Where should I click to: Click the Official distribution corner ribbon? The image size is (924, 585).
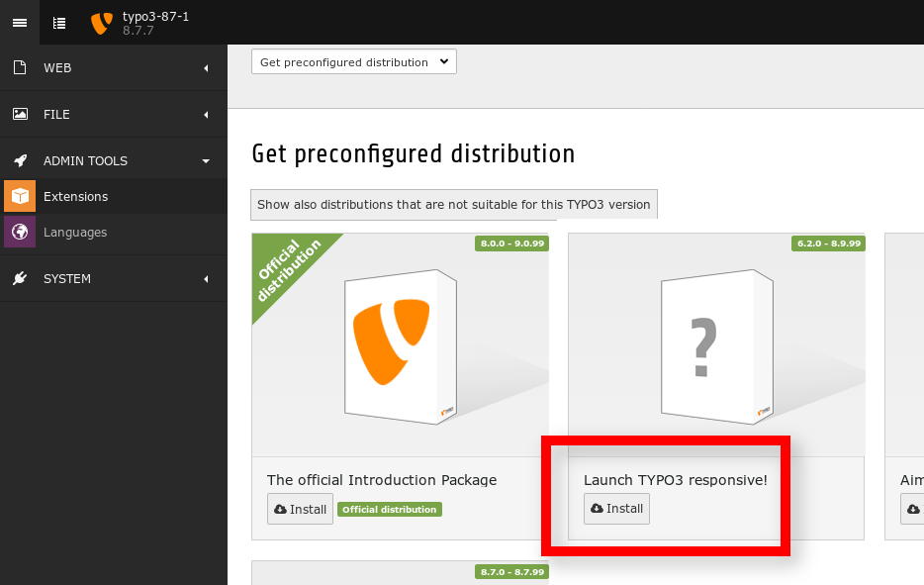[x=289, y=270]
